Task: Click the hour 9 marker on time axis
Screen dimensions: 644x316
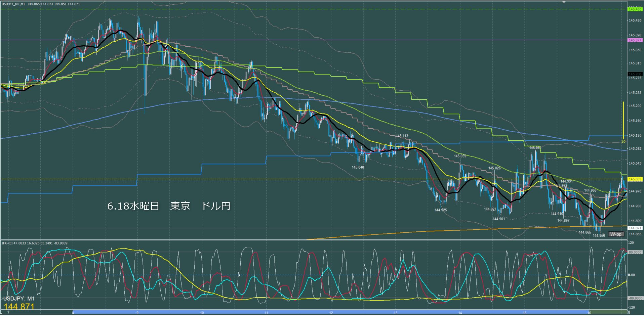Action: point(137,313)
